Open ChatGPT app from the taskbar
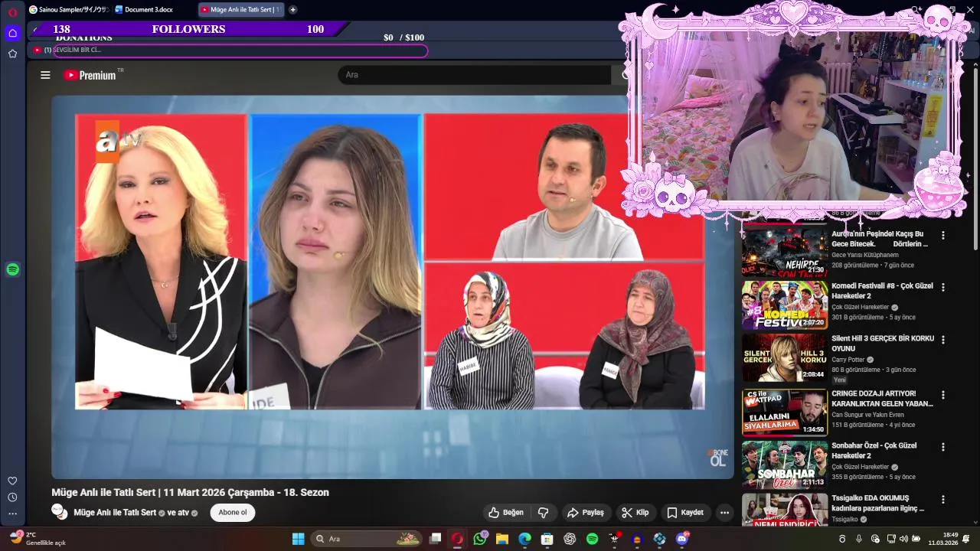Image resolution: width=980 pixels, height=551 pixels. point(570,539)
